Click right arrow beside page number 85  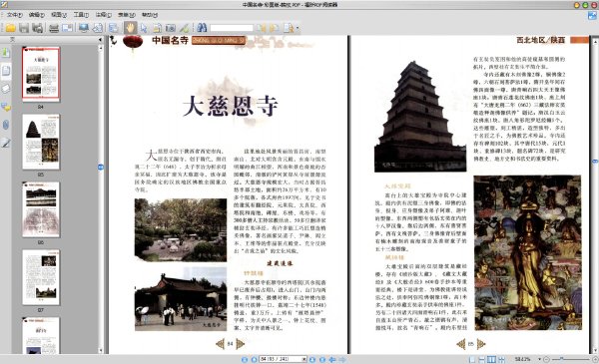481,344
